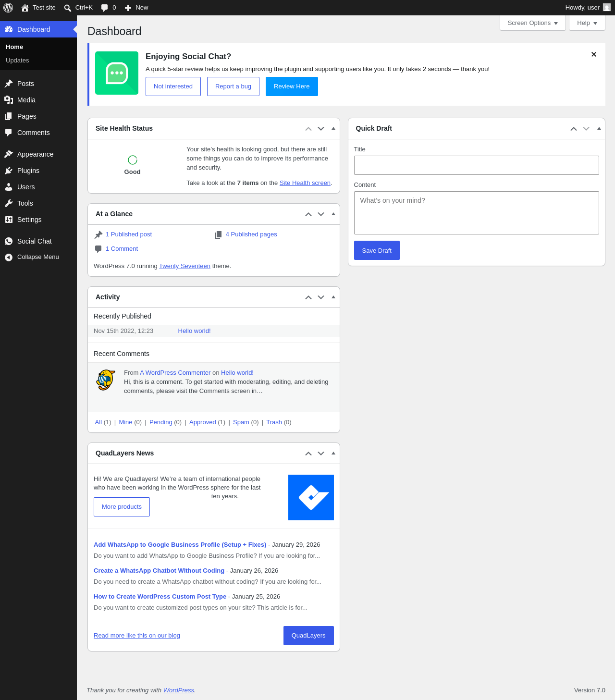This screenshot has height=700, width=615.
Task: Click the More products button
Action: click(122, 507)
